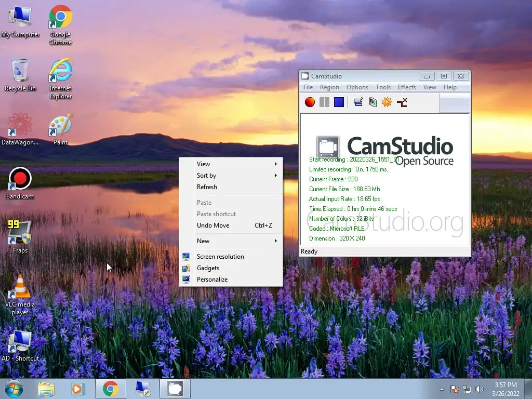Viewport: 532px width, 399px height.
Task: Click 'Codec : Microsoft RLE' text
Action: point(337,229)
